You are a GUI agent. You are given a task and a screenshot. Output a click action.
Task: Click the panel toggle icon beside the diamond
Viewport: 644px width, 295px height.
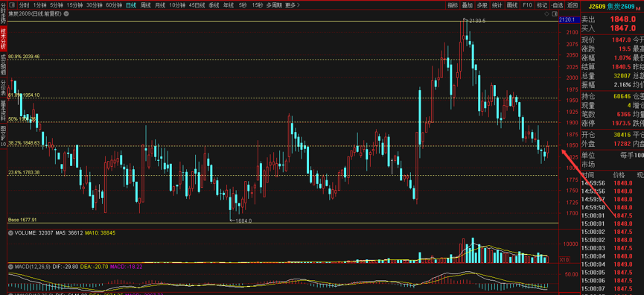click(x=554, y=14)
